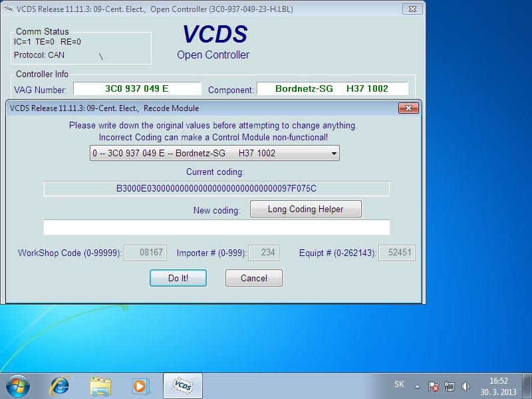Open Windows Media Player from taskbar
Screen dimensions: 532x399
point(140,386)
